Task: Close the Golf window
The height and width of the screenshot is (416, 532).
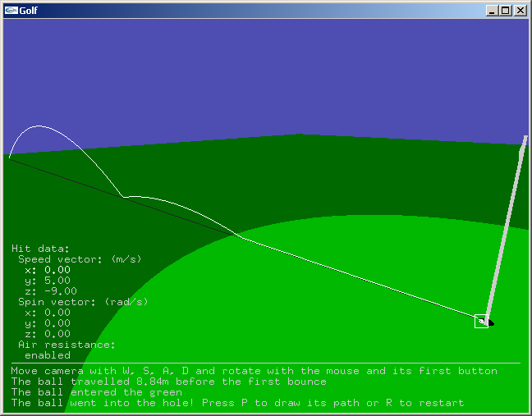Action: [521, 11]
